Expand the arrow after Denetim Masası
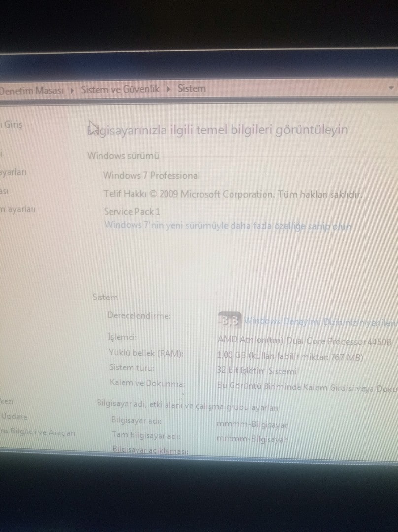 [72, 91]
